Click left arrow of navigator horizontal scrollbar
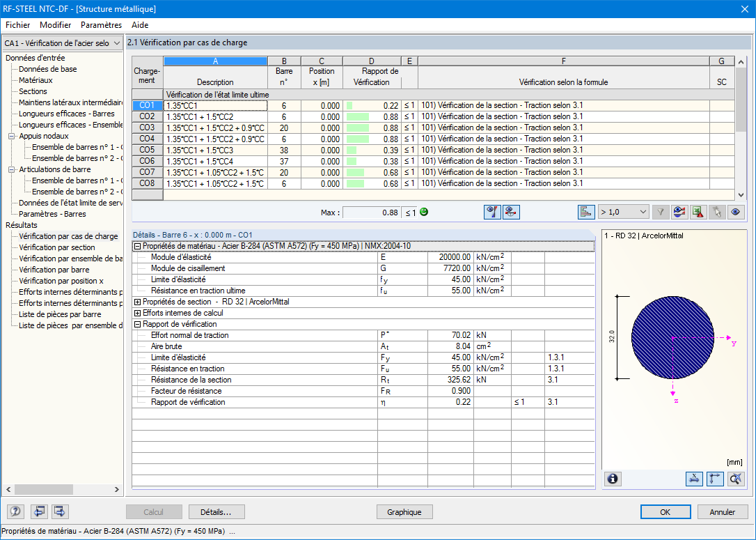The height and width of the screenshot is (540, 756). point(8,489)
